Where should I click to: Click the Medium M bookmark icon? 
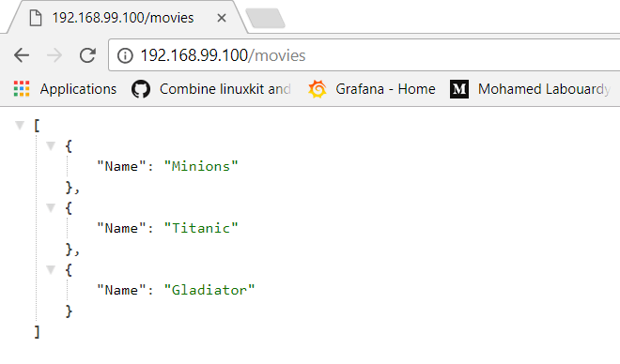[x=459, y=89]
